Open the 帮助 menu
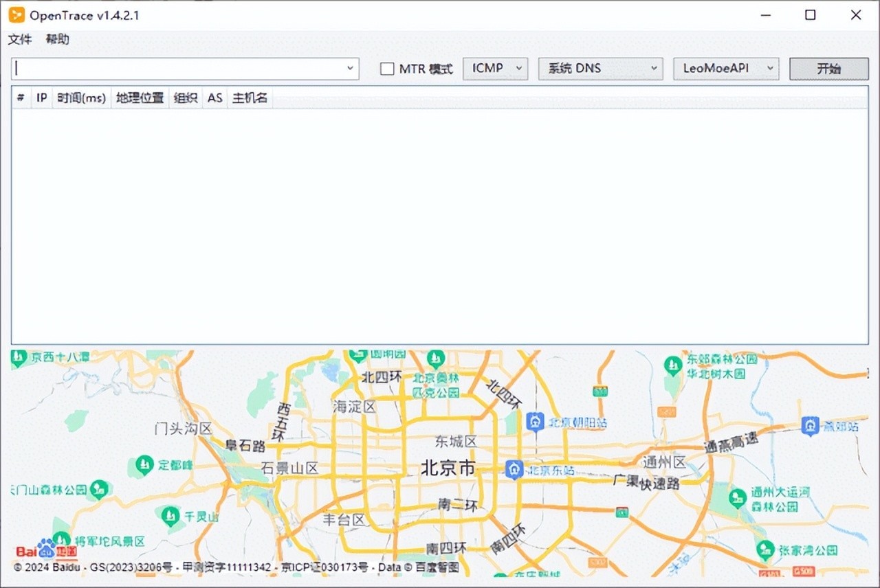Screen dimensions: 880x588 click(x=58, y=39)
